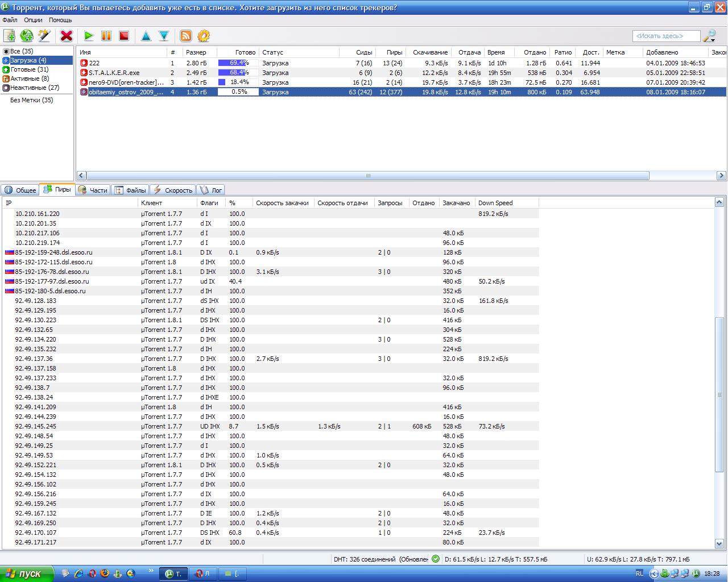The image size is (728, 582).
Task: Click the download status icon of torrent 222
Action: tap(84, 63)
